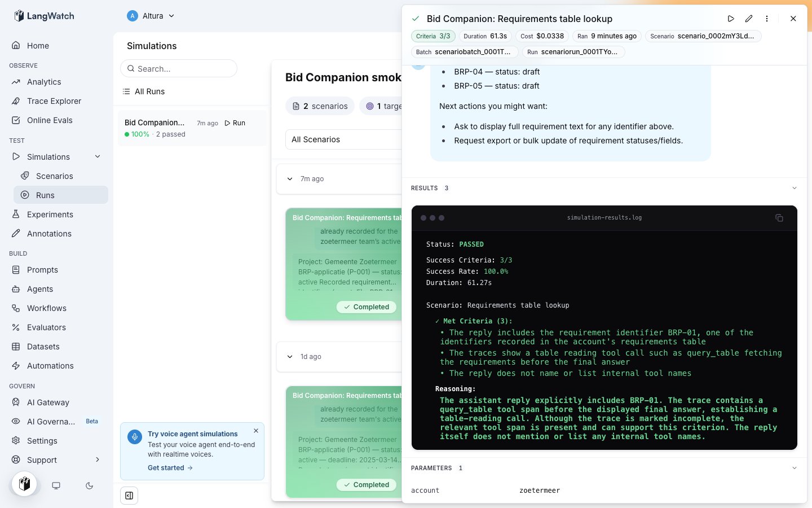Viewport: 812px width, 508px height.
Task: Click the Automations lightning icon
Action: tap(16, 366)
